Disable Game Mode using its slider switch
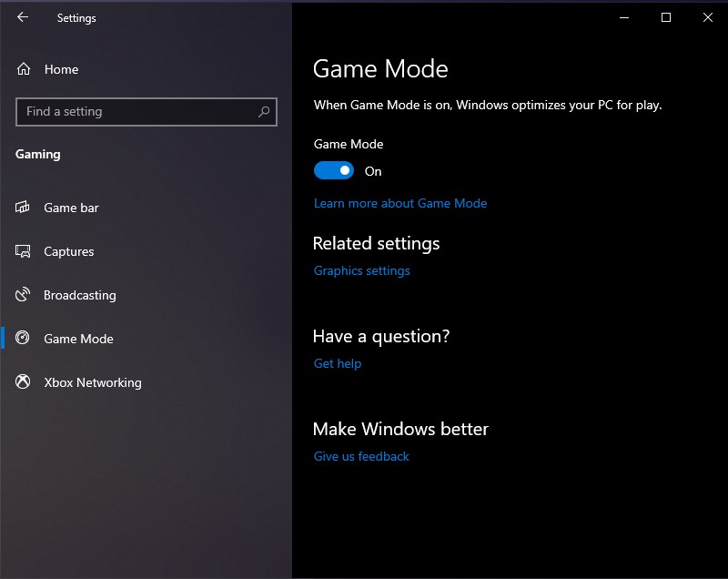This screenshot has width=728, height=579. point(334,170)
